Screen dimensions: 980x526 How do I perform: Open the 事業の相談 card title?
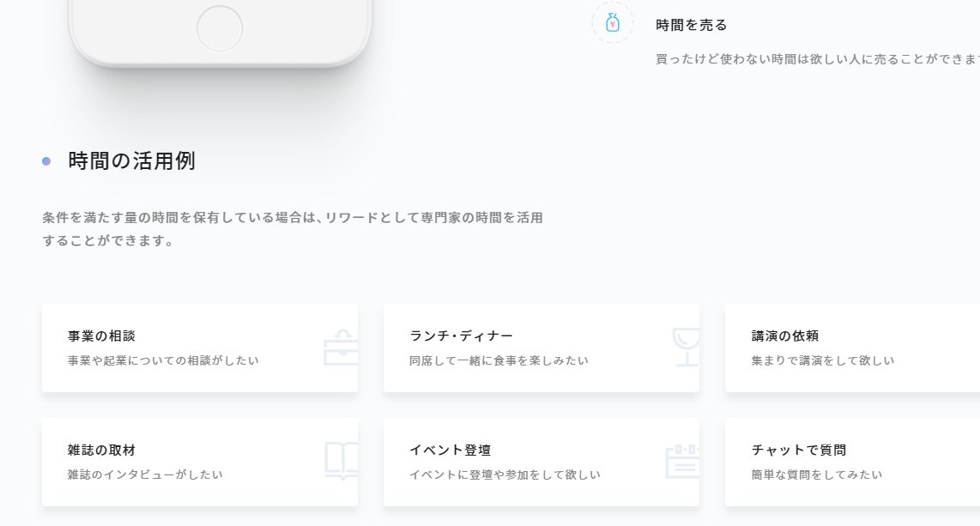[101, 336]
